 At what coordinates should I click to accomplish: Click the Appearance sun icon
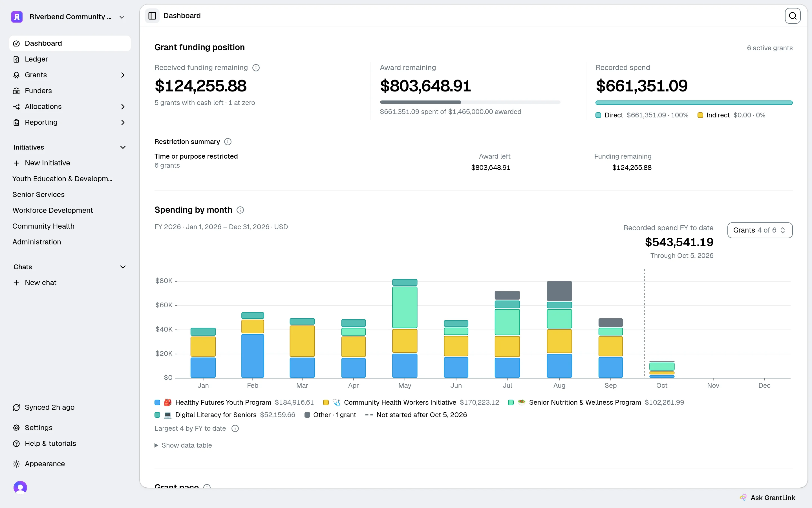(16, 464)
